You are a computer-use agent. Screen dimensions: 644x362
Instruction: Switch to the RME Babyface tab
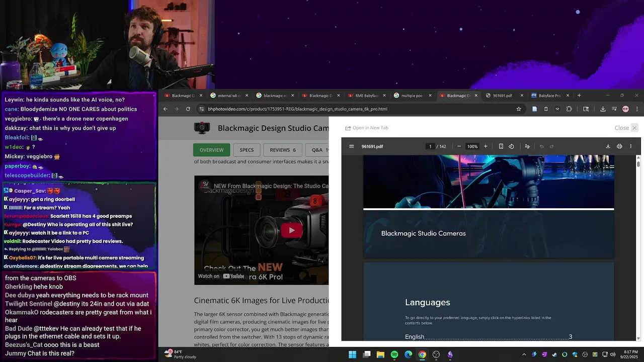tap(366, 96)
